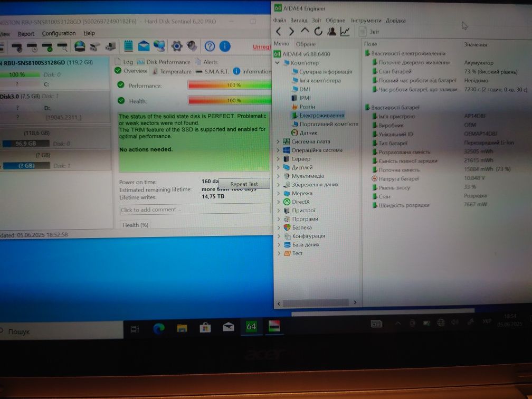Open AIDA64 graph statistics icon
This screenshot has height=399, width=532.
(x=345, y=32)
